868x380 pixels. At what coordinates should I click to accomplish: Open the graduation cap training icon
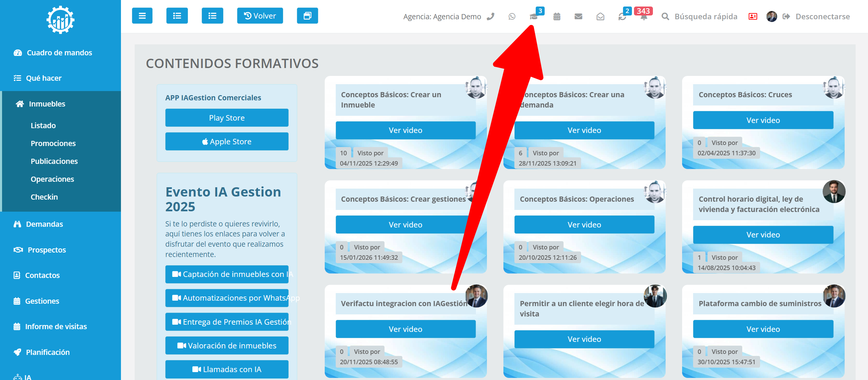533,16
